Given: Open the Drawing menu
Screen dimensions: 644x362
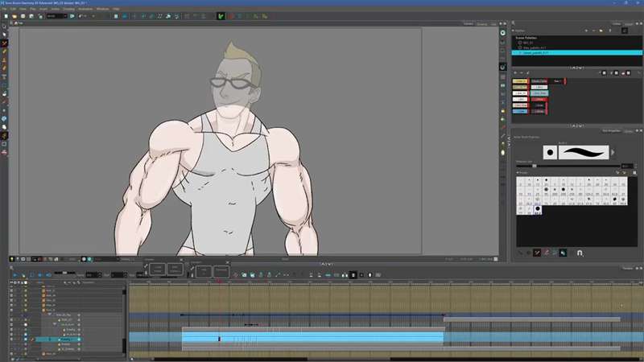Looking at the screenshot, I should (68, 9).
